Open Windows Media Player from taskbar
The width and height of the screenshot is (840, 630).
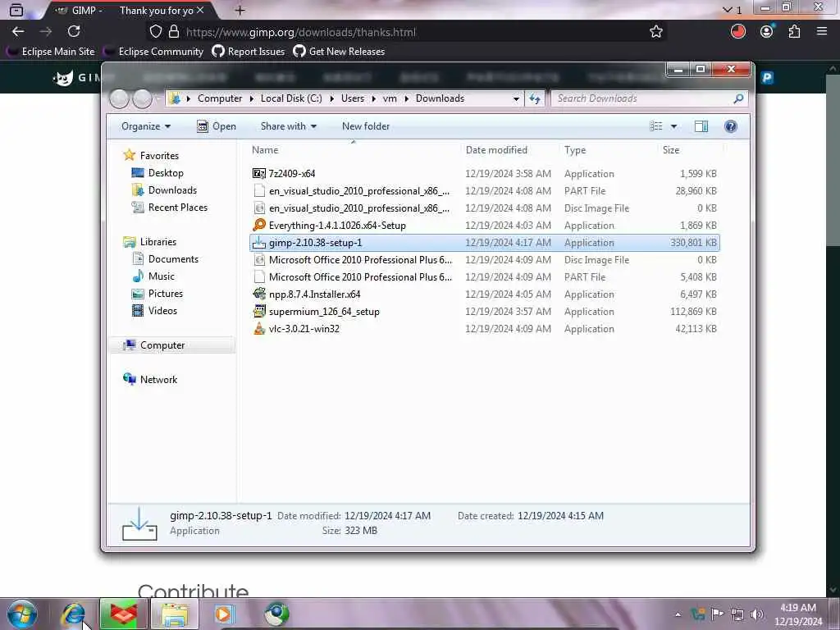pos(224,614)
